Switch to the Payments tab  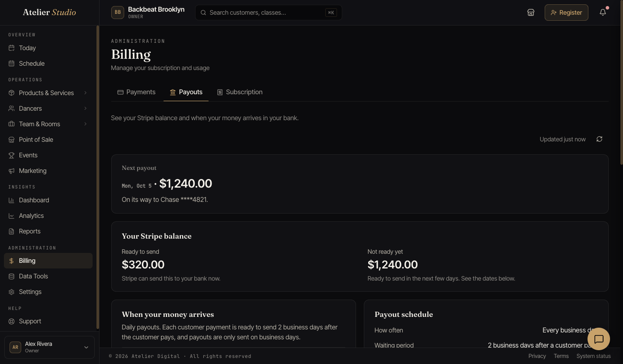tap(136, 92)
